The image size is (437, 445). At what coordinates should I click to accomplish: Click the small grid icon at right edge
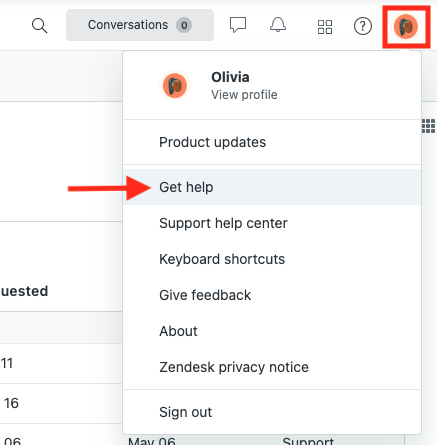point(428,126)
